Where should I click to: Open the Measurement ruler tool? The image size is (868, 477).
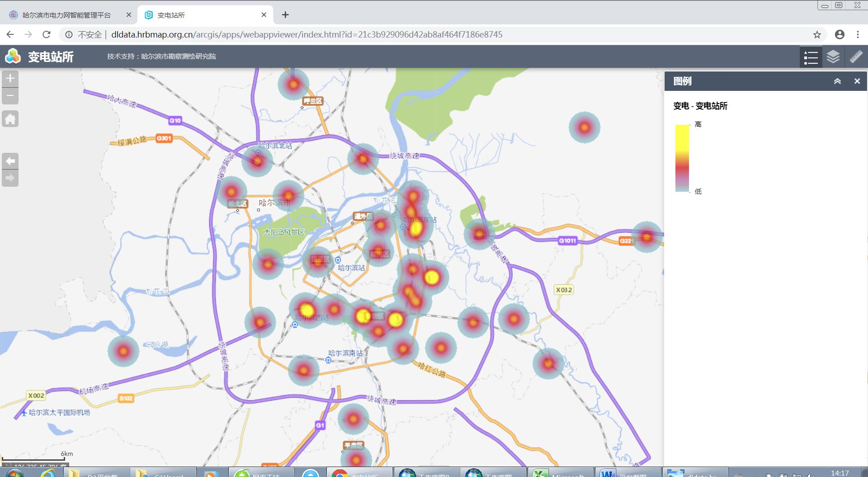click(856, 57)
